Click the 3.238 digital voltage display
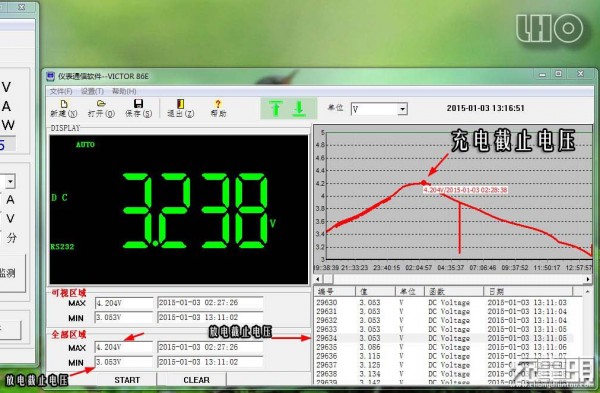This screenshot has height=393, width=600. (x=195, y=210)
